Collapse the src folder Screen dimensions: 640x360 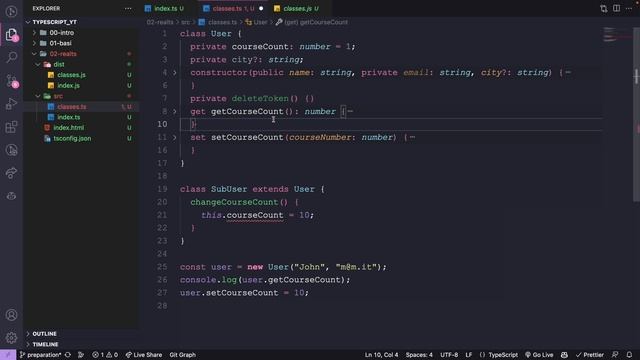pos(38,96)
